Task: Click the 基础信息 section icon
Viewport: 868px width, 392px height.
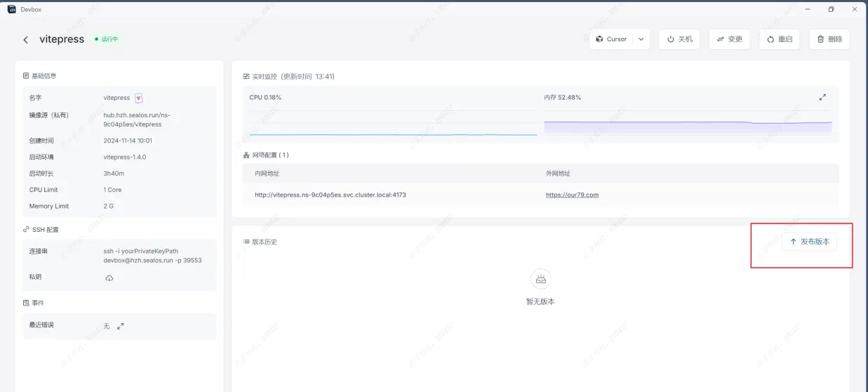Action: pyautogui.click(x=26, y=75)
